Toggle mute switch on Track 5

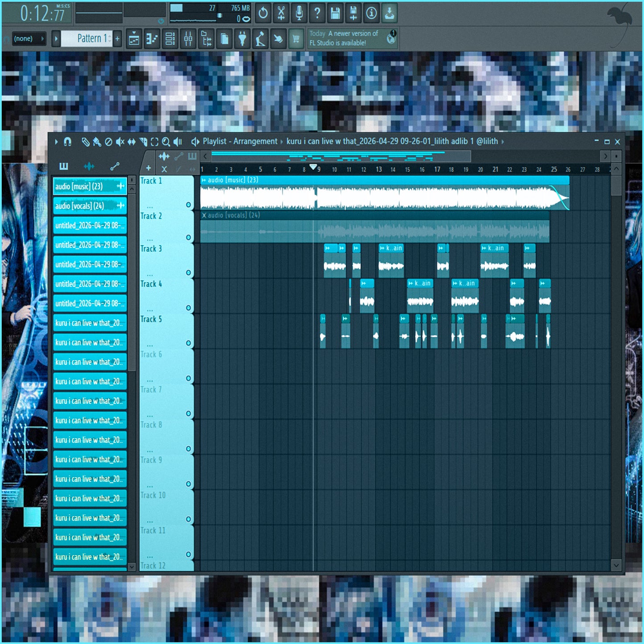[x=189, y=343]
